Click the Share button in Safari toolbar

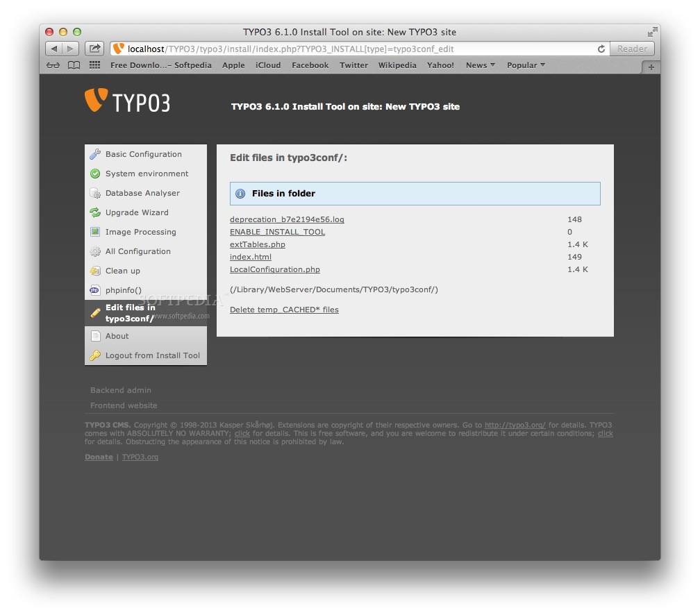pyautogui.click(x=94, y=49)
